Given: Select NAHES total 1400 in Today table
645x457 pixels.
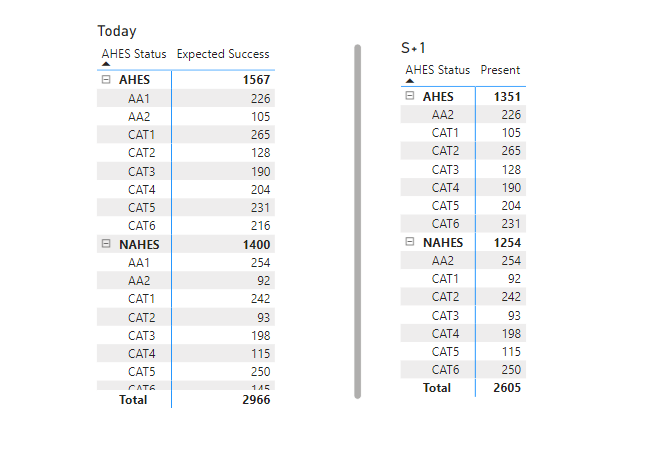Looking at the screenshot, I should click(x=256, y=245).
